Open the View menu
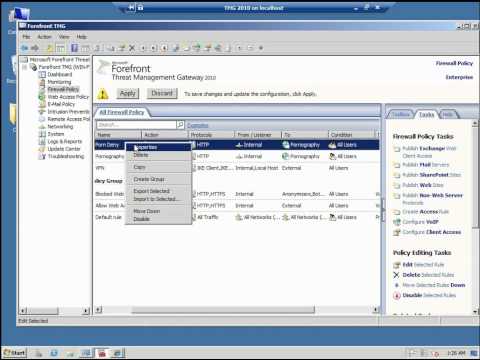The image size is (480, 360). (x=64, y=37)
